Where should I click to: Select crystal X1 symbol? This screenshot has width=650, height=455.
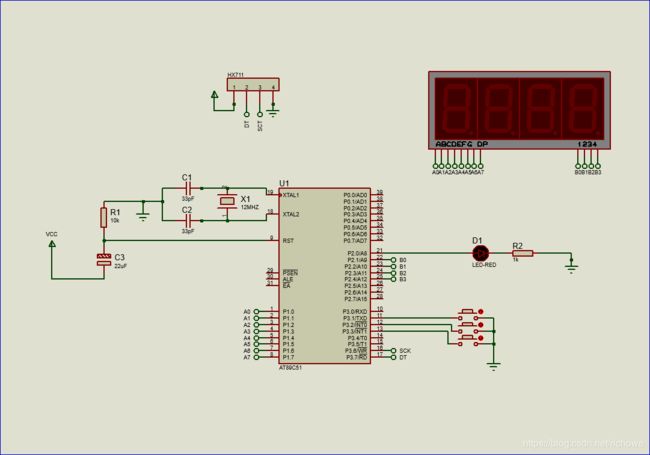coord(227,201)
